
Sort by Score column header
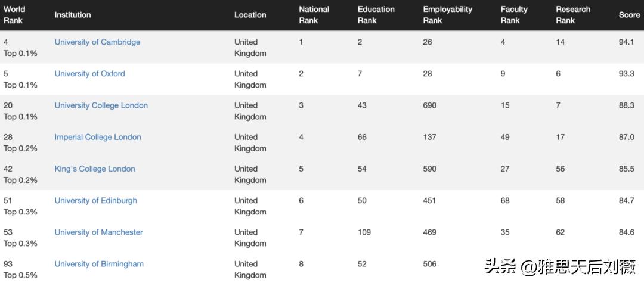pyautogui.click(x=629, y=15)
